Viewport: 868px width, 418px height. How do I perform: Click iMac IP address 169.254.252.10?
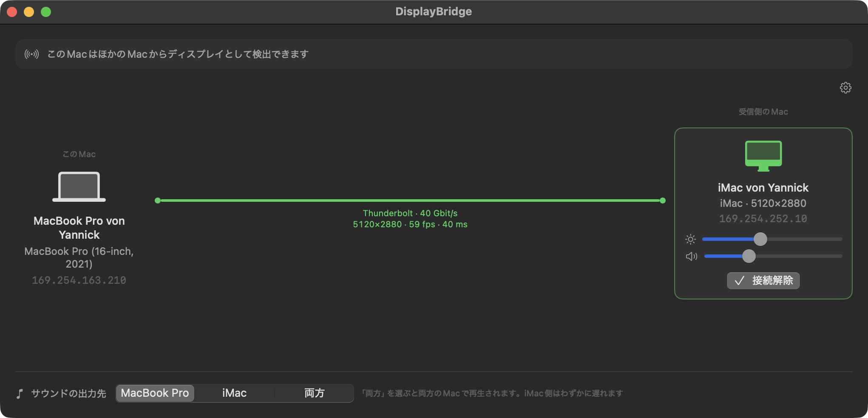[x=763, y=219]
